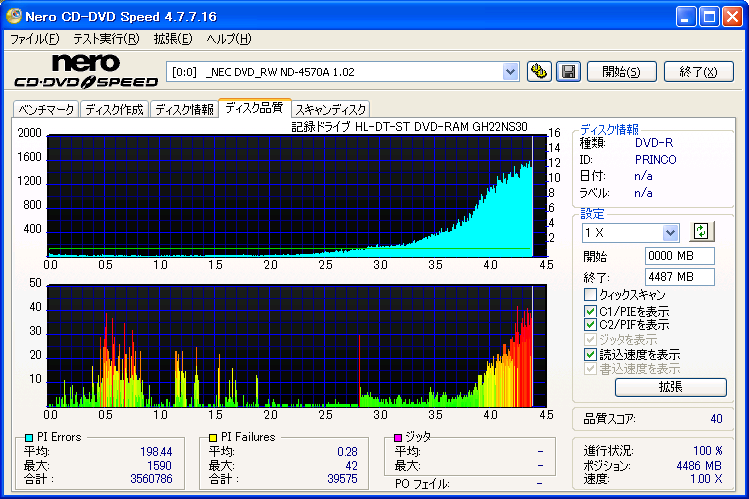Switch to the スキャンディスク tab
The image size is (749, 499).
coord(331,109)
